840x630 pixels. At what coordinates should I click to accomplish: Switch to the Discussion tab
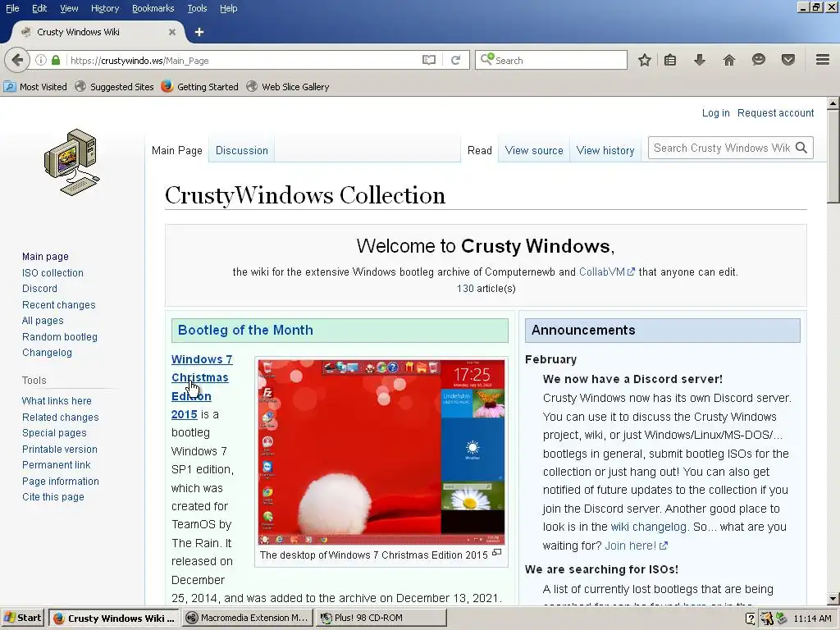point(242,151)
